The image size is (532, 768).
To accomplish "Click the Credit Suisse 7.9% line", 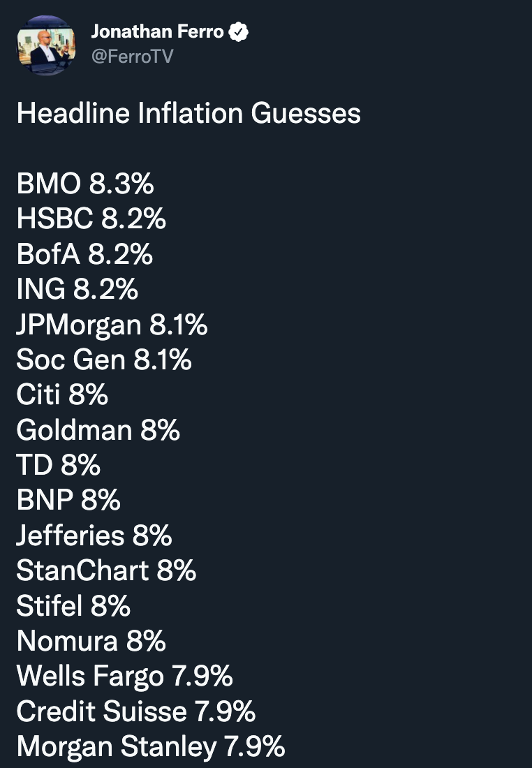I will click(136, 711).
